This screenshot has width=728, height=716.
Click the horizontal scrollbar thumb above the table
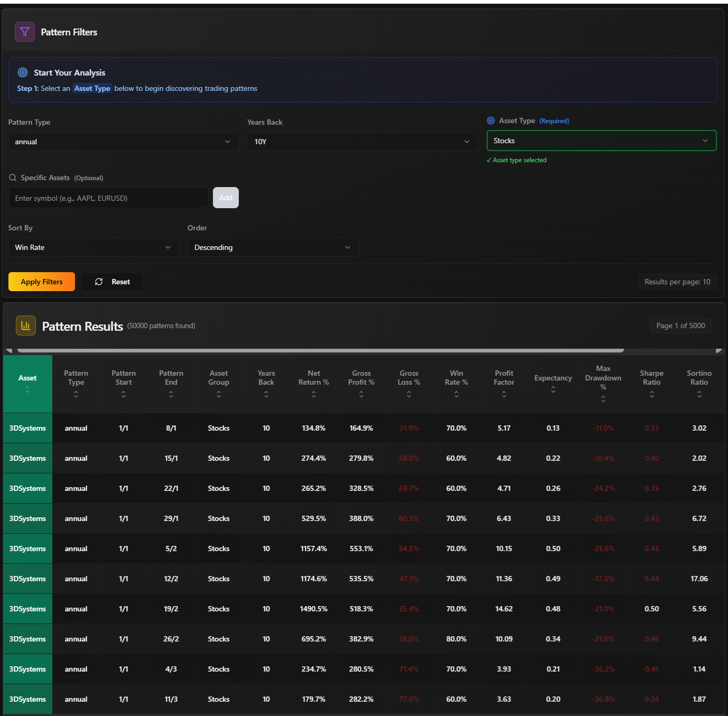[x=320, y=350]
